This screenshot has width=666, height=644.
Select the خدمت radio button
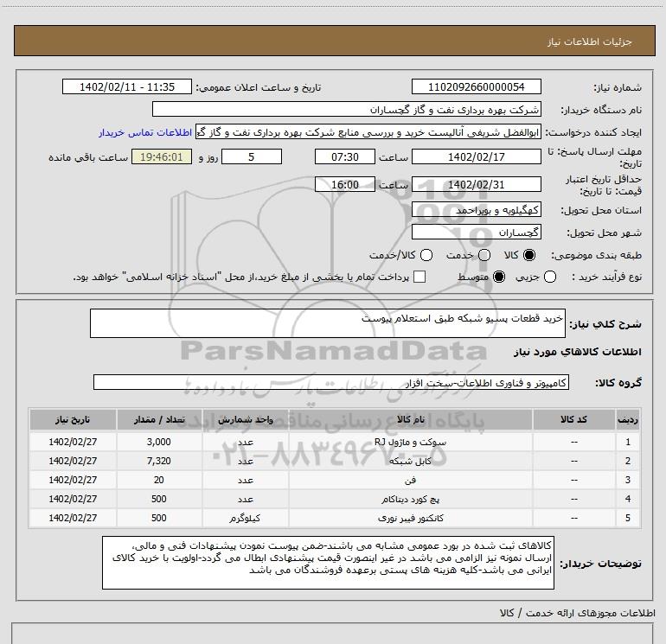[484, 255]
